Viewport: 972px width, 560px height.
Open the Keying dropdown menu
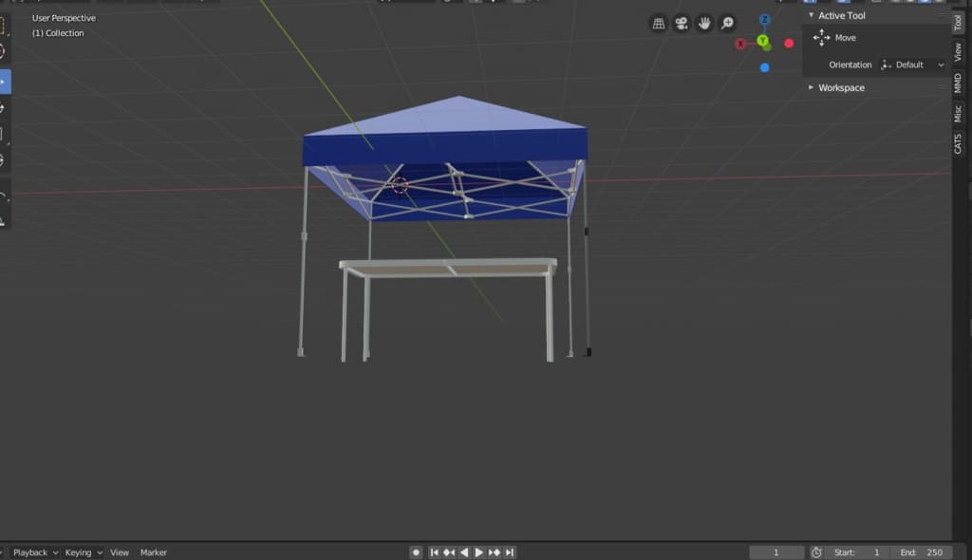[x=84, y=552]
